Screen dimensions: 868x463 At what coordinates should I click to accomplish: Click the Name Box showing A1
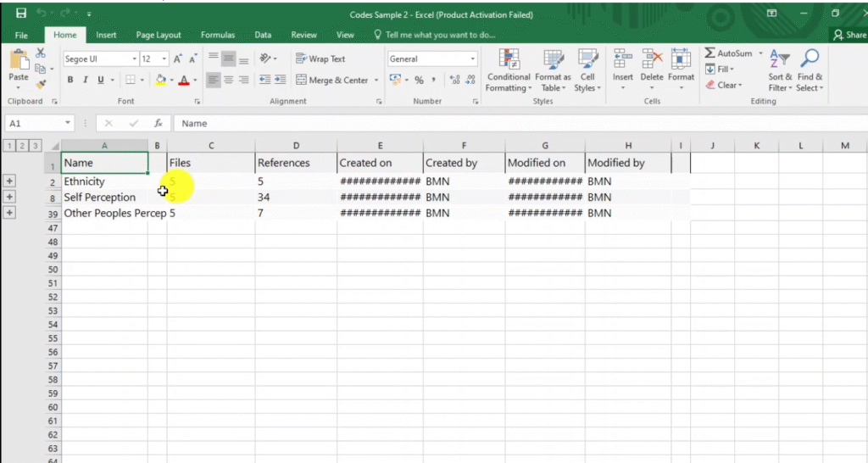tap(34, 123)
